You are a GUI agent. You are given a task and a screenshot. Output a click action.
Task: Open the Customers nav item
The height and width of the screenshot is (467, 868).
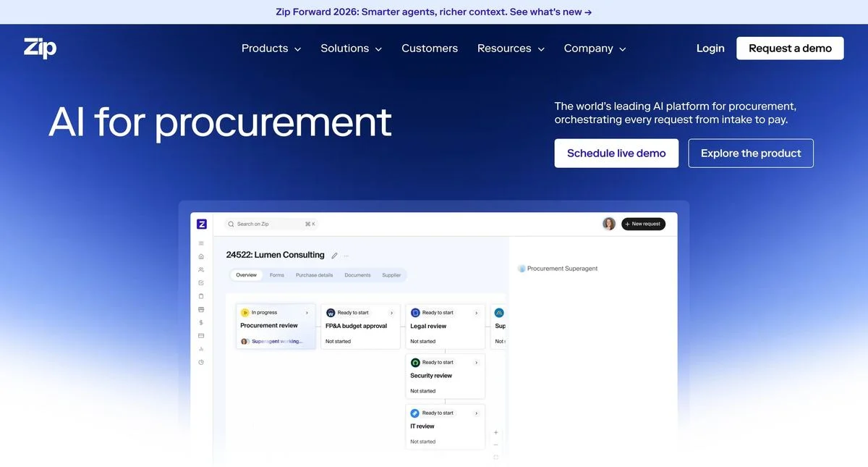[x=430, y=49]
